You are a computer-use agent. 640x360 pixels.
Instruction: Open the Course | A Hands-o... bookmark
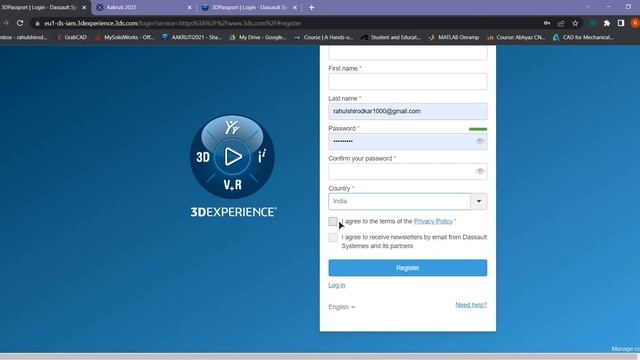[323, 37]
